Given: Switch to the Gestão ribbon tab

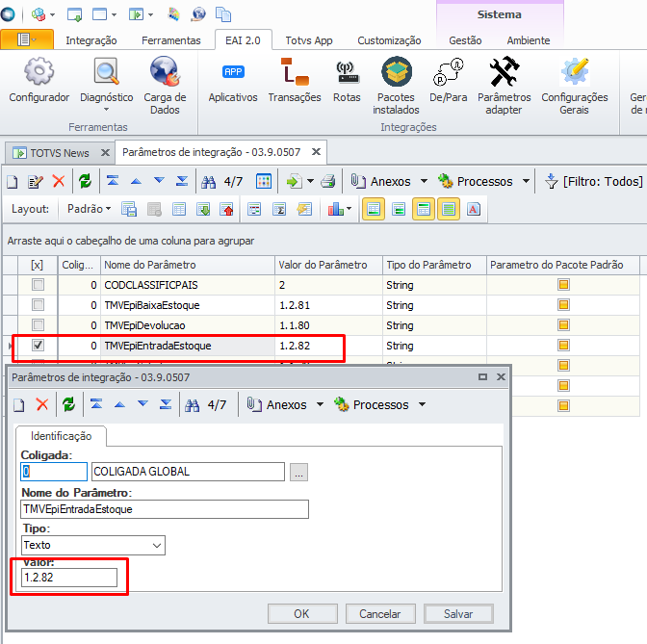Looking at the screenshot, I should click(x=465, y=40).
